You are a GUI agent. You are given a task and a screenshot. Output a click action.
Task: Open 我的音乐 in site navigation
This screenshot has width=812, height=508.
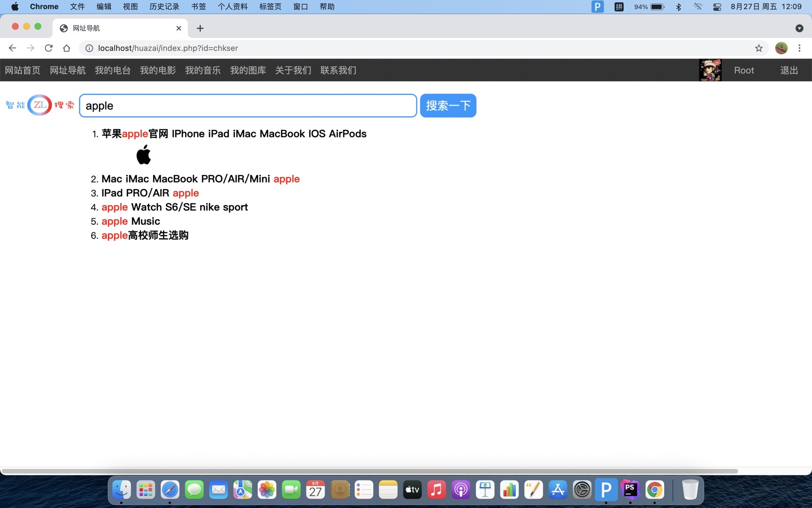203,70
